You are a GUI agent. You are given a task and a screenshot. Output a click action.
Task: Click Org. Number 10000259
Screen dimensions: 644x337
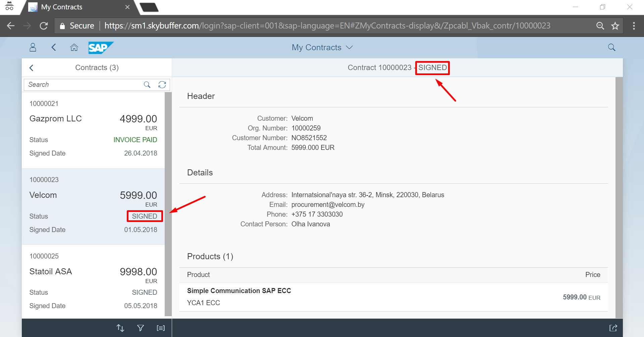306,128
